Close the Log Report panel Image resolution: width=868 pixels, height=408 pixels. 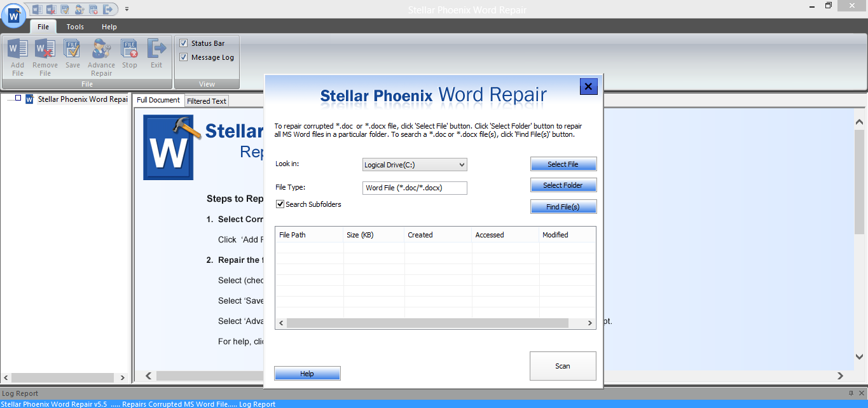pyautogui.click(x=860, y=393)
